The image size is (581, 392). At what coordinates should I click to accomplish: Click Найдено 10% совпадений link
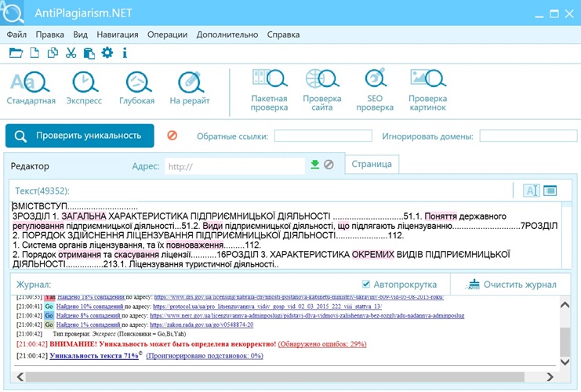(x=89, y=307)
